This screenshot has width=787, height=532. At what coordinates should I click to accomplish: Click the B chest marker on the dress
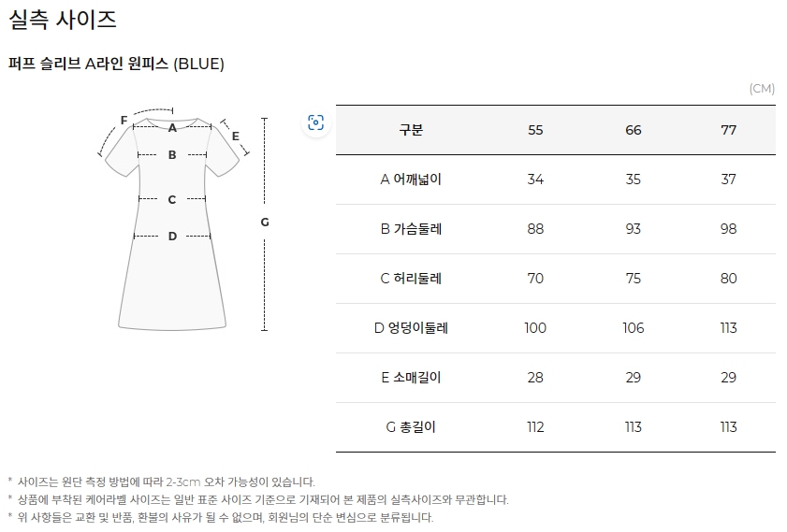[172, 155]
